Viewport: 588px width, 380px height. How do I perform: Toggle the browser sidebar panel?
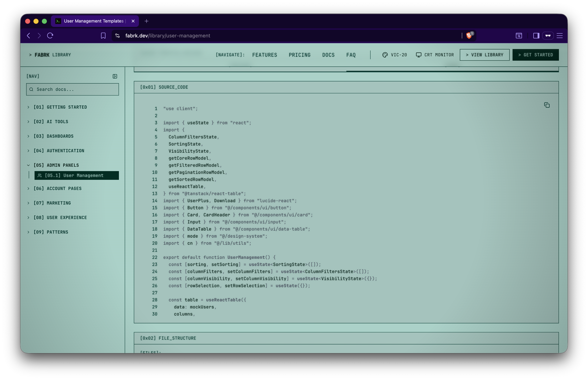tap(536, 36)
